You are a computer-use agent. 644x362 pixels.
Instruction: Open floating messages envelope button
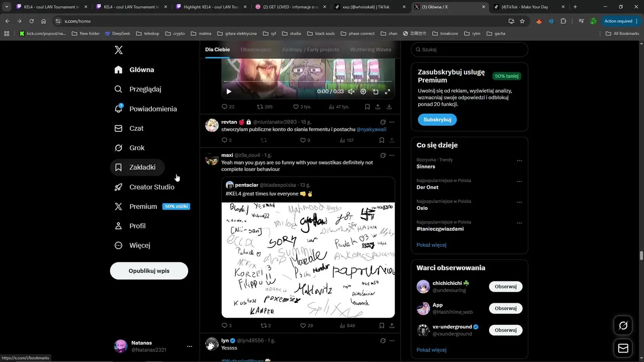point(623,348)
